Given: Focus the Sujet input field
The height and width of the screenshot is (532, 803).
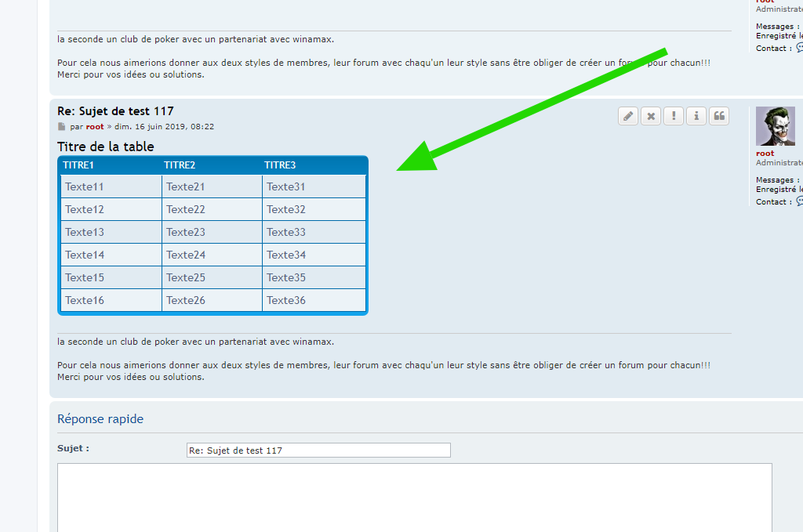Looking at the screenshot, I should coord(318,451).
